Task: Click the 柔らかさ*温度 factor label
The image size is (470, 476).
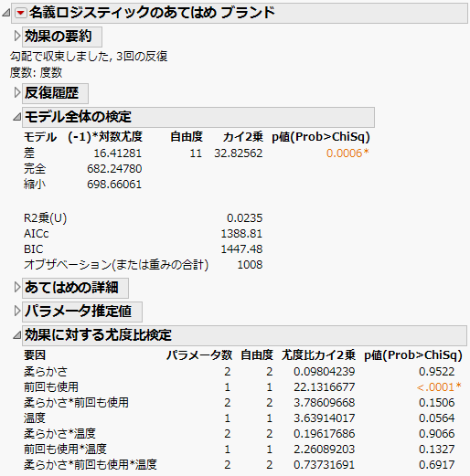Action: coord(59,434)
